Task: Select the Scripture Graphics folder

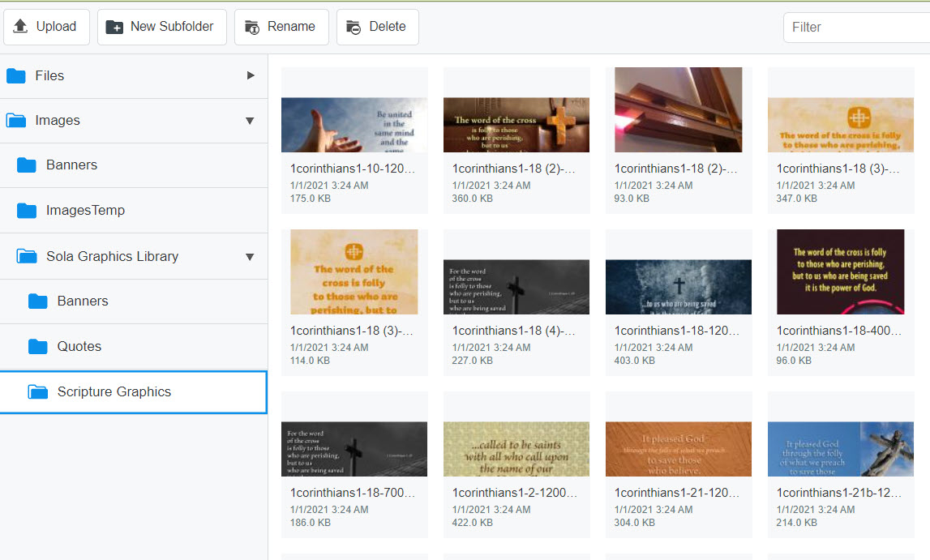Action: pyautogui.click(x=134, y=391)
